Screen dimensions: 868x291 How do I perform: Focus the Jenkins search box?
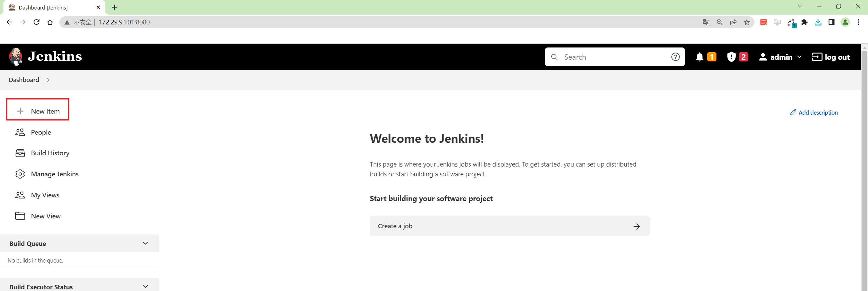614,57
